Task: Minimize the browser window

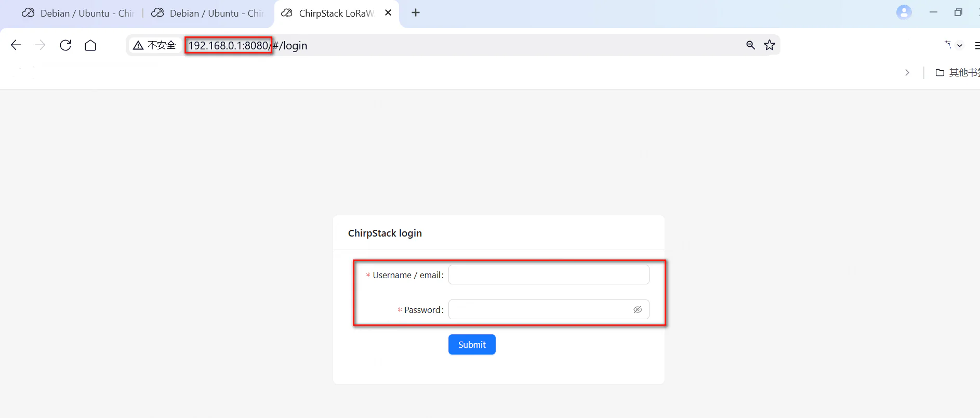Action: tap(933, 12)
